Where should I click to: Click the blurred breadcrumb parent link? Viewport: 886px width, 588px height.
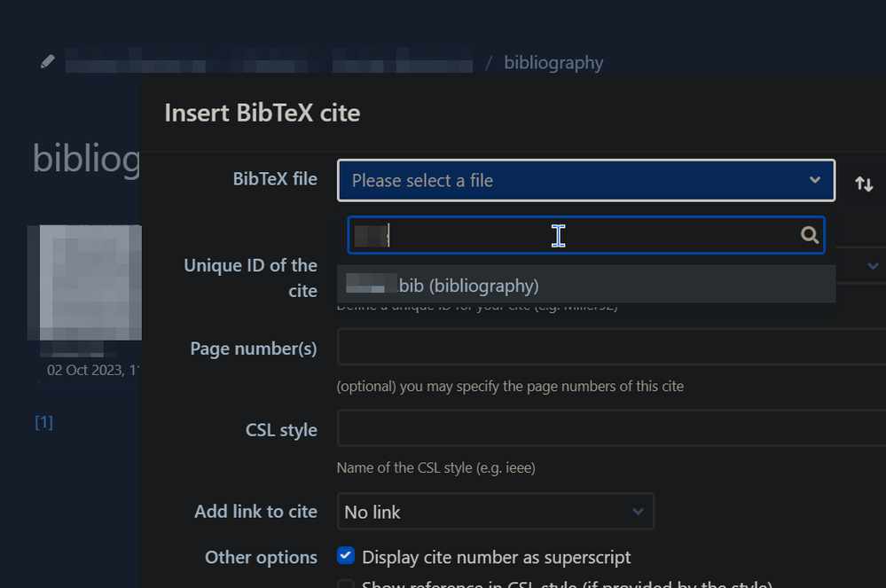pyautogui.click(x=269, y=60)
